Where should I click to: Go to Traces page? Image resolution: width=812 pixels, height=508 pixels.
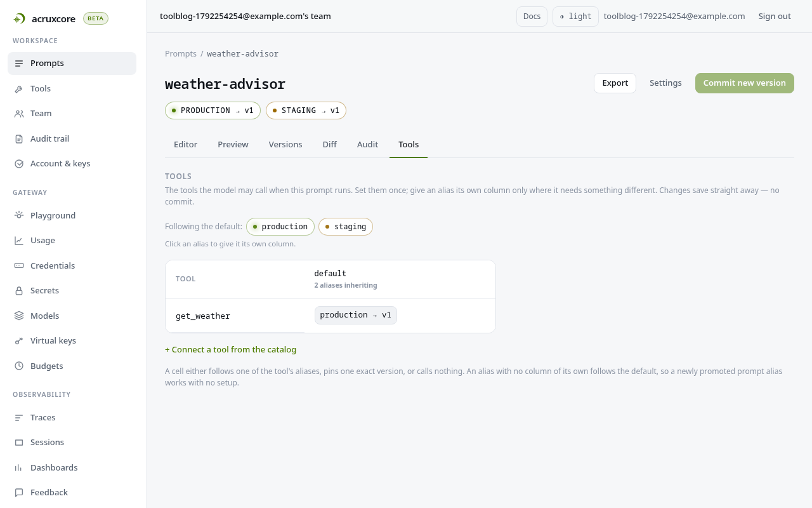72,418
